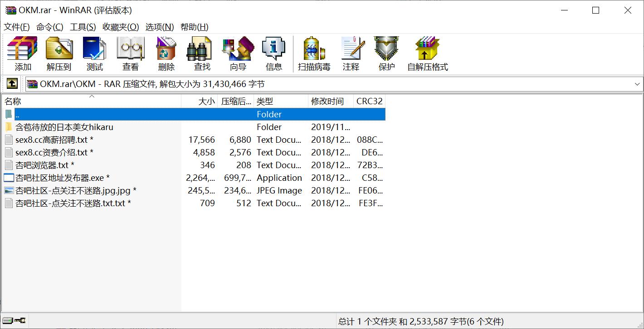
Task: Click the size value 709
Action: 207,203
